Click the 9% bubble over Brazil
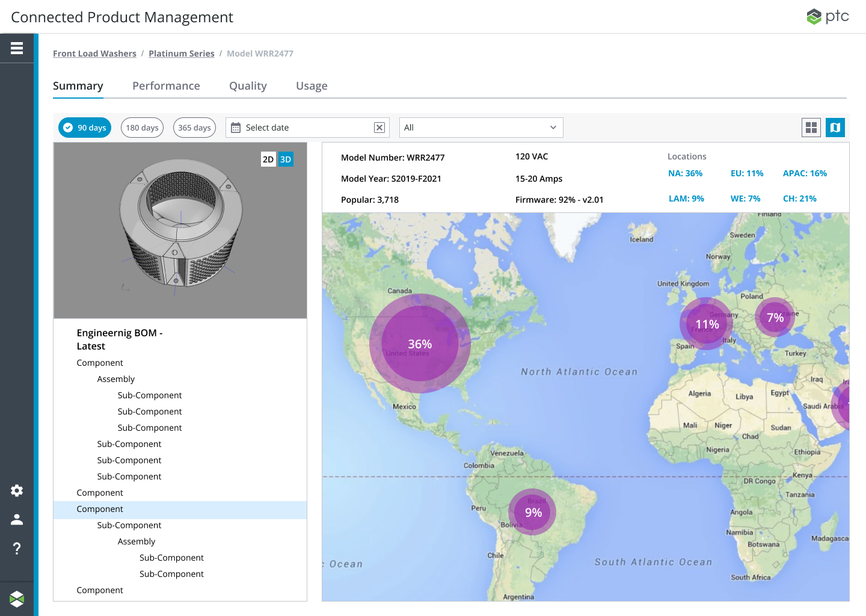The image size is (866, 616). click(x=532, y=512)
